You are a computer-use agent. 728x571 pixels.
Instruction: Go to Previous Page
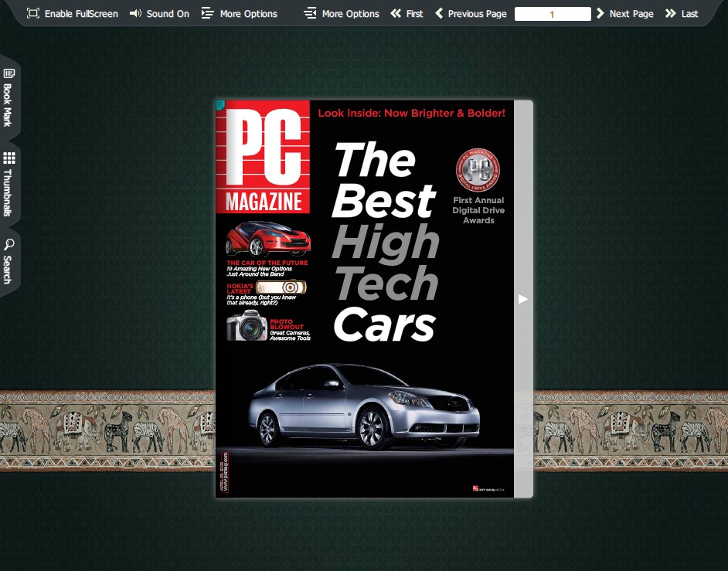(471, 13)
